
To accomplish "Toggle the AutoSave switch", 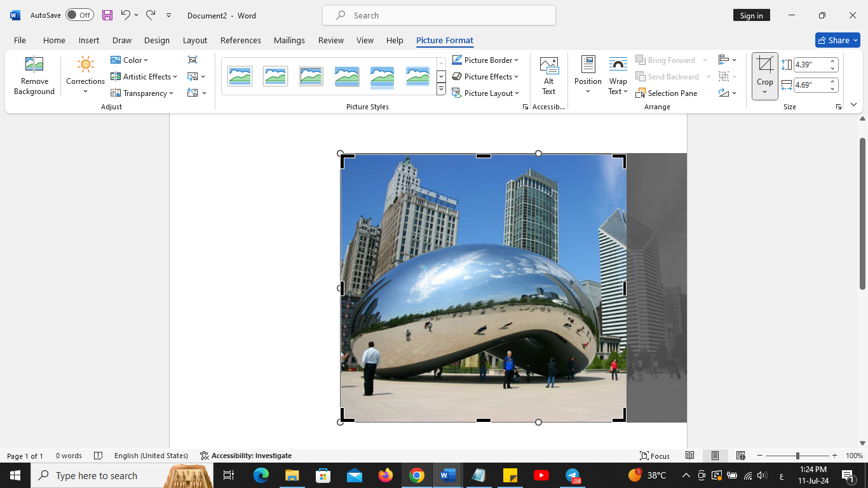I will click(79, 15).
